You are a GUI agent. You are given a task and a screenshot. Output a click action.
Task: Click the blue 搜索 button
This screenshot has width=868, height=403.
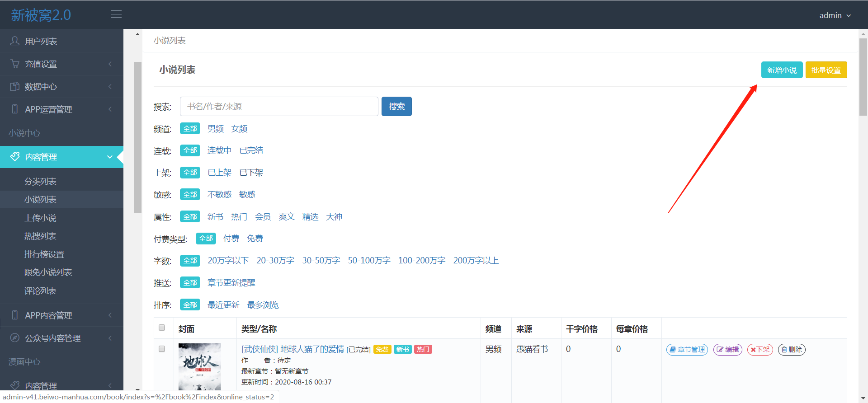click(396, 107)
